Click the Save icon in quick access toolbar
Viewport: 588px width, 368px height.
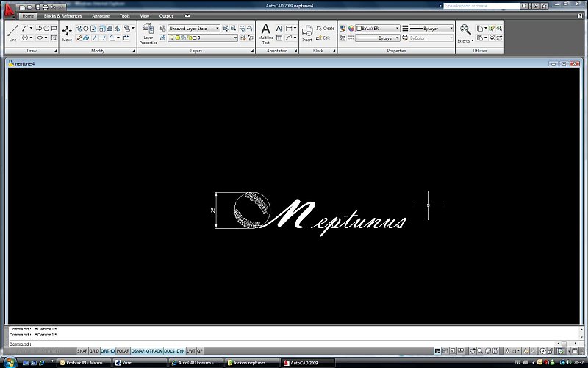tap(37, 7)
